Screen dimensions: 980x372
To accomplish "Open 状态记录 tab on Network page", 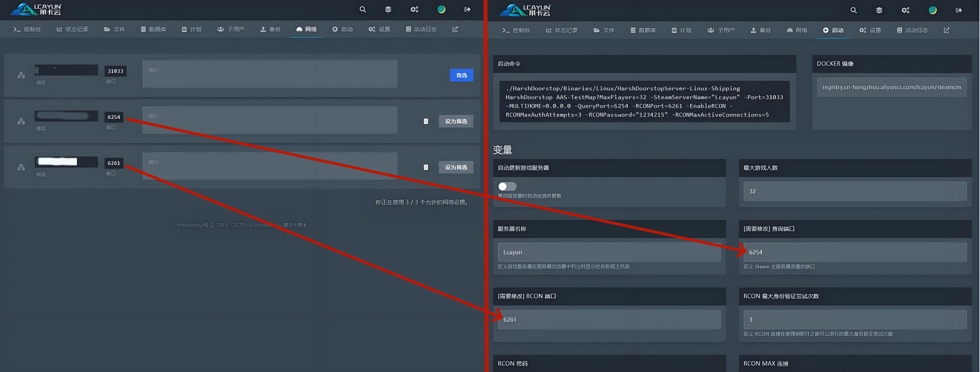I will pyautogui.click(x=72, y=29).
